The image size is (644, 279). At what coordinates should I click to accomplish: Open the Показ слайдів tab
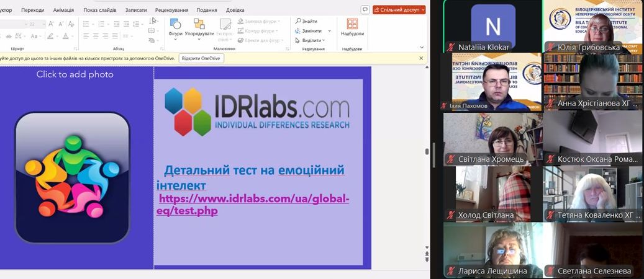click(x=99, y=10)
